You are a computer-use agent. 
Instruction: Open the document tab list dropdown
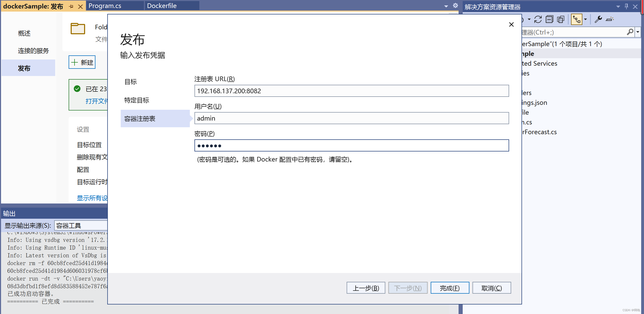[x=446, y=6]
